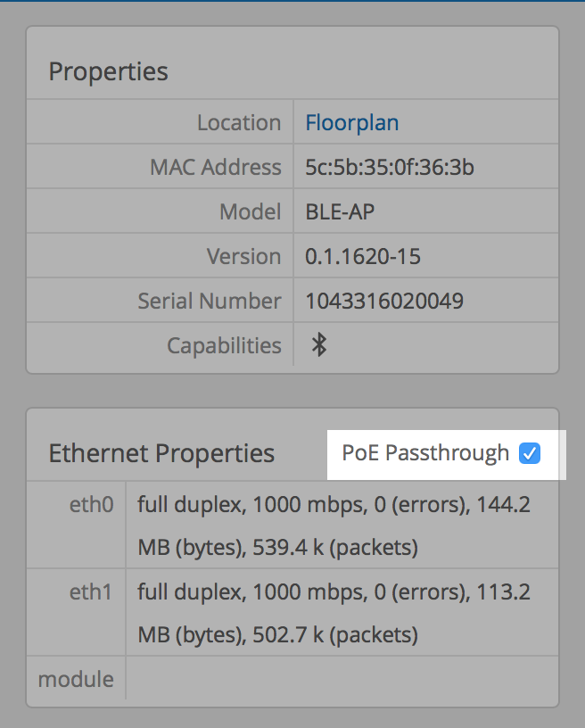Click the eth0 full duplex statistics text

(x=334, y=525)
